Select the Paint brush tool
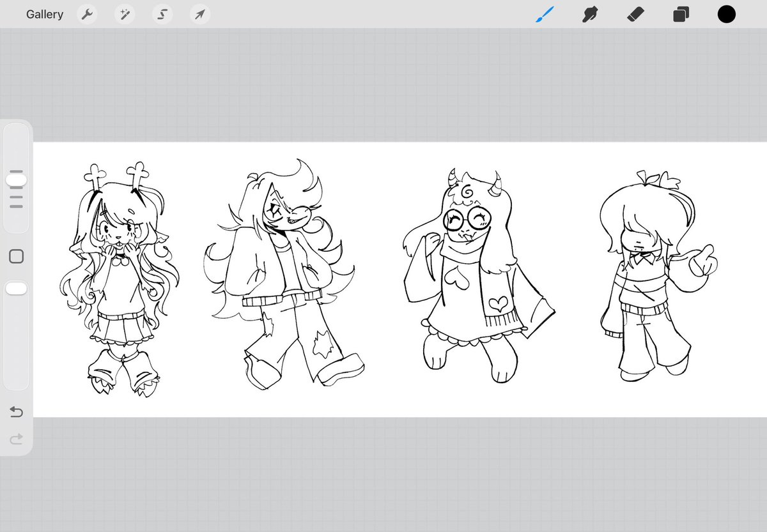This screenshot has height=532, width=767. click(x=545, y=14)
